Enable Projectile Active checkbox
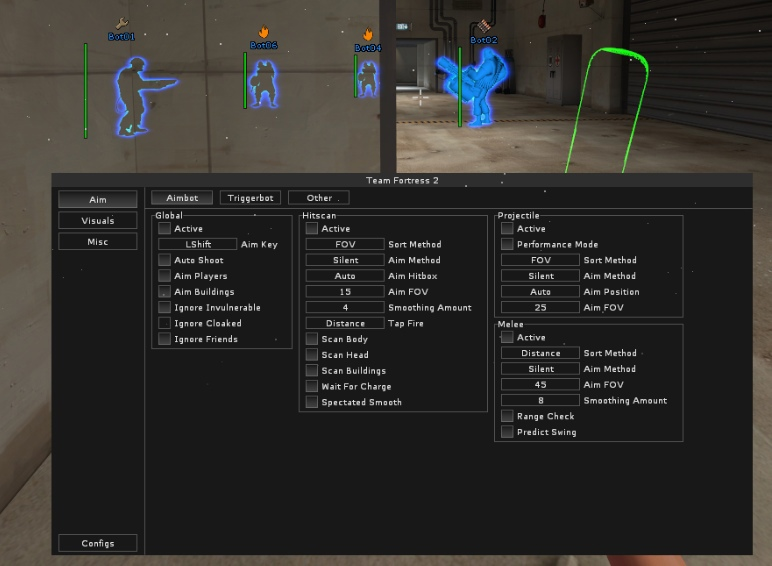 coord(507,228)
